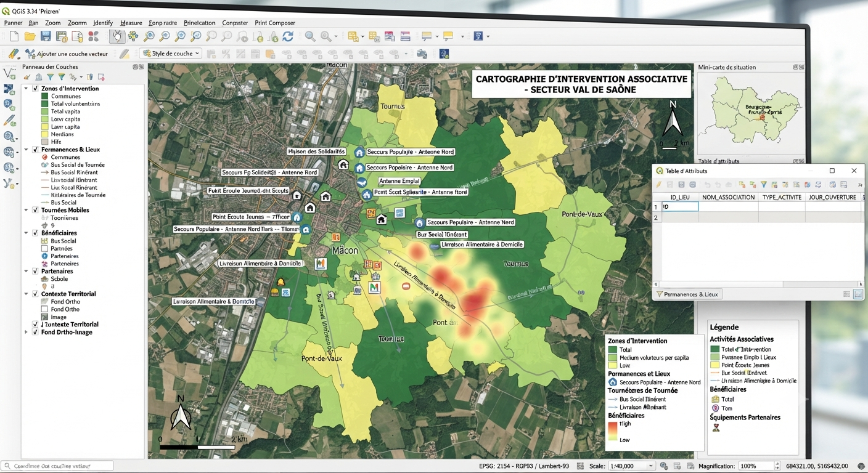Uncheck the Zones d'Intervention layer group
This screenshot has width=868, height=473.
[35, 89]
